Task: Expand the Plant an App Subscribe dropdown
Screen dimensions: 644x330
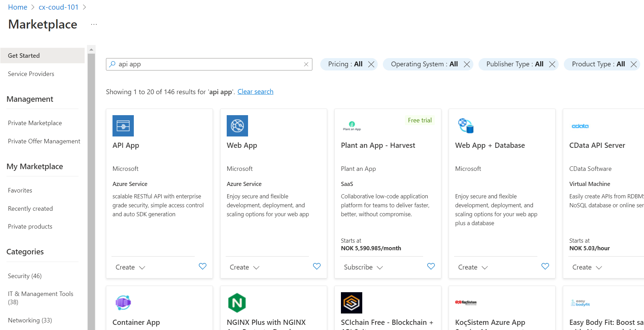Action: [364, 267]
